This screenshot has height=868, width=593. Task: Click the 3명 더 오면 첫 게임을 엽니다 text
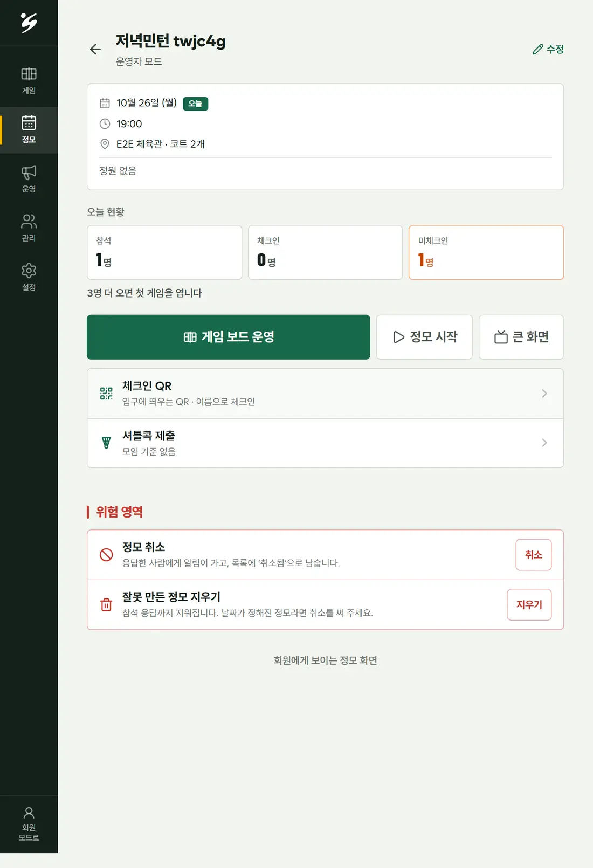click(144, 293)
